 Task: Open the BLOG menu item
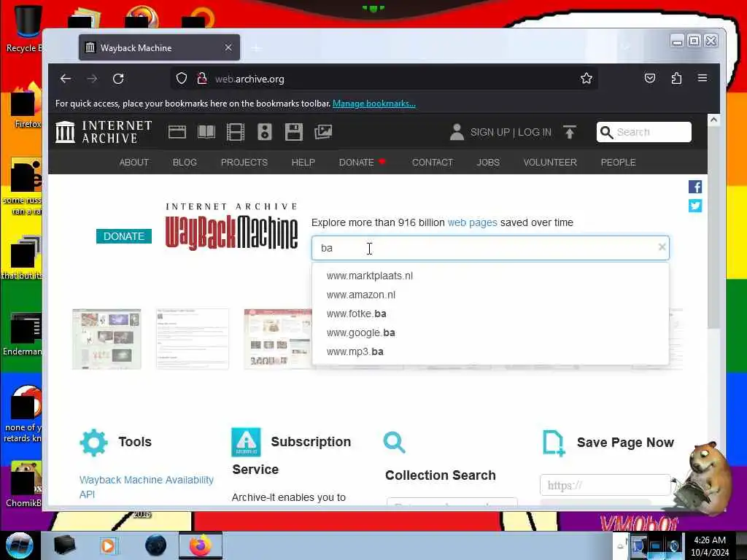[185, 163]
